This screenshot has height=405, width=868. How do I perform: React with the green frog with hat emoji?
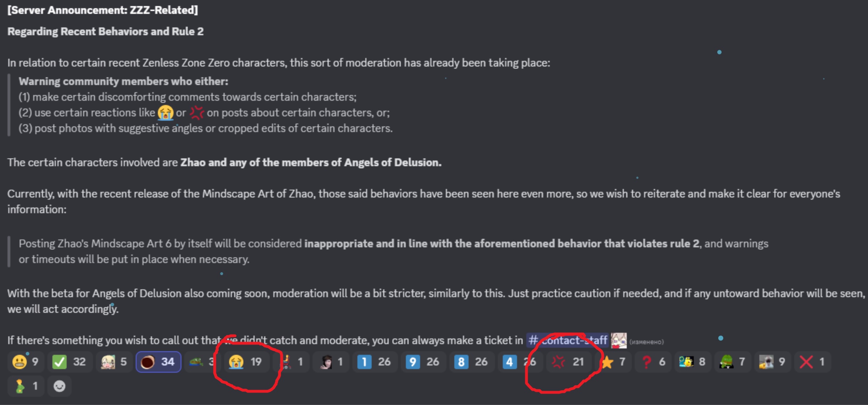point(733,362)
